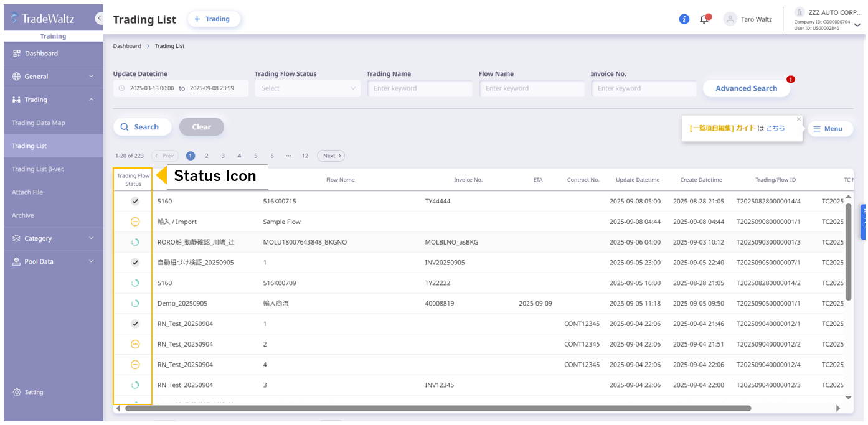Open Advanced Search
This screenshot has height=425, width=868.
(747, 88)
